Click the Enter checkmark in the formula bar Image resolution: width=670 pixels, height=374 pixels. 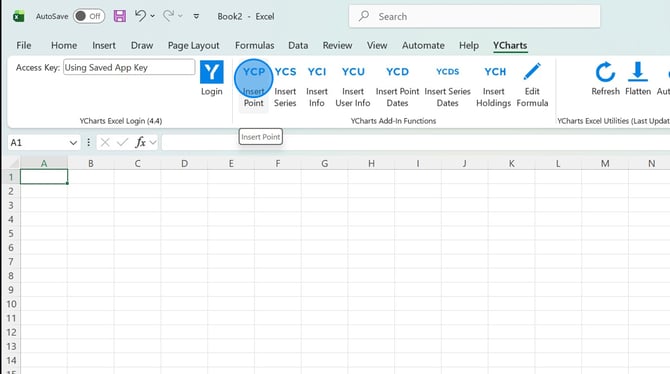point(123,142)
